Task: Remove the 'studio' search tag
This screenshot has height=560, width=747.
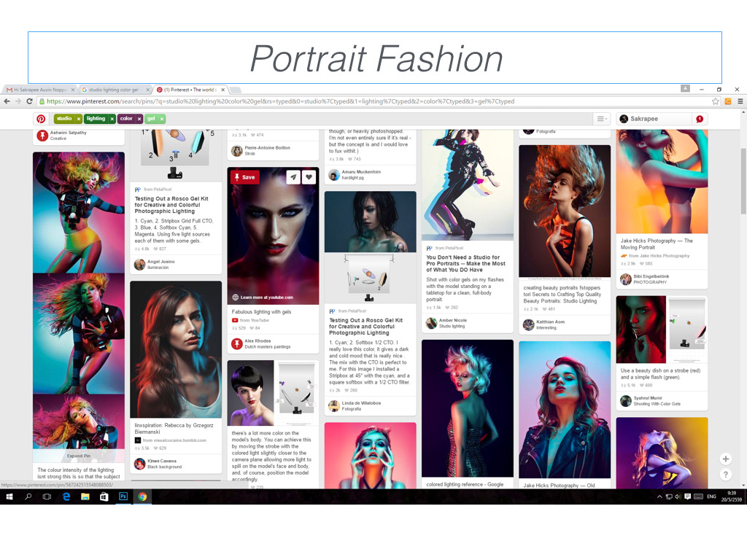Action: (x=79, y=119)
